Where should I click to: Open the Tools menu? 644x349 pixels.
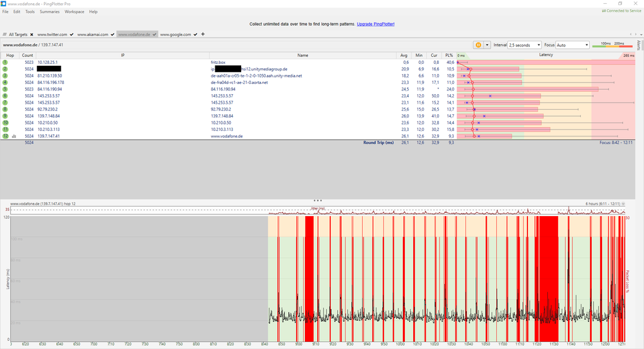30,12
